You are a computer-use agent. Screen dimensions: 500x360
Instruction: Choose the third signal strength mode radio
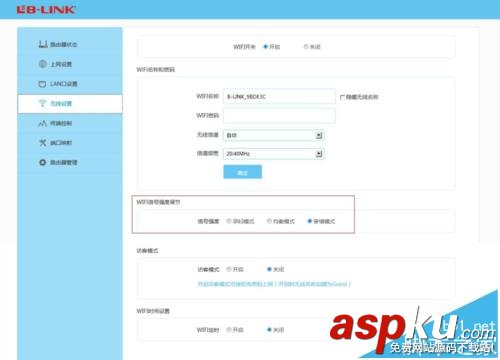tap(310, 221)
